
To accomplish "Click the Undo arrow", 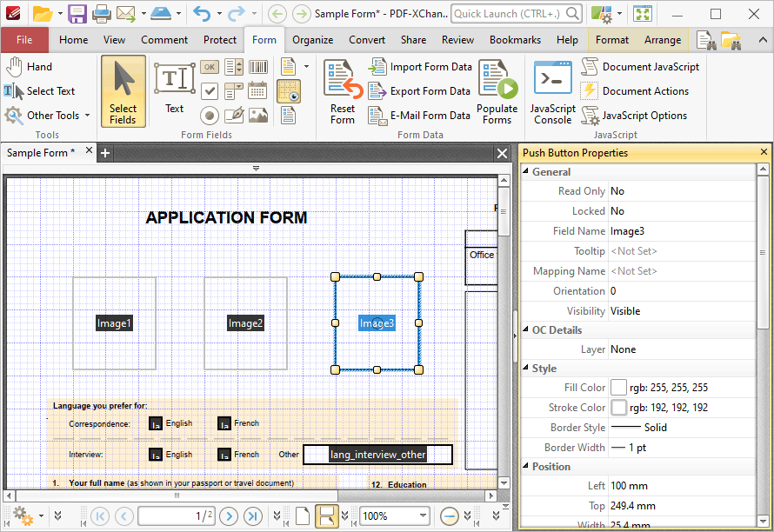I will [202, 14].
